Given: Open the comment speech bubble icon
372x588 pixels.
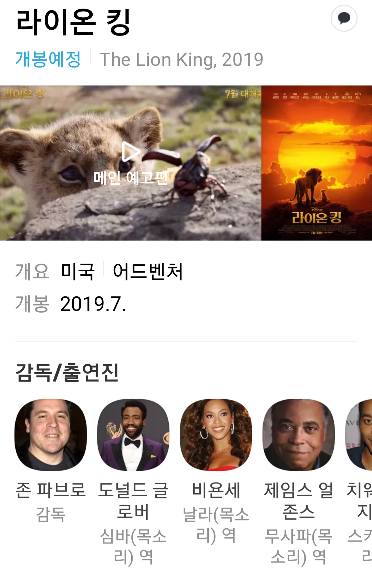Looking at the screenshot, I should coord(344,18).
